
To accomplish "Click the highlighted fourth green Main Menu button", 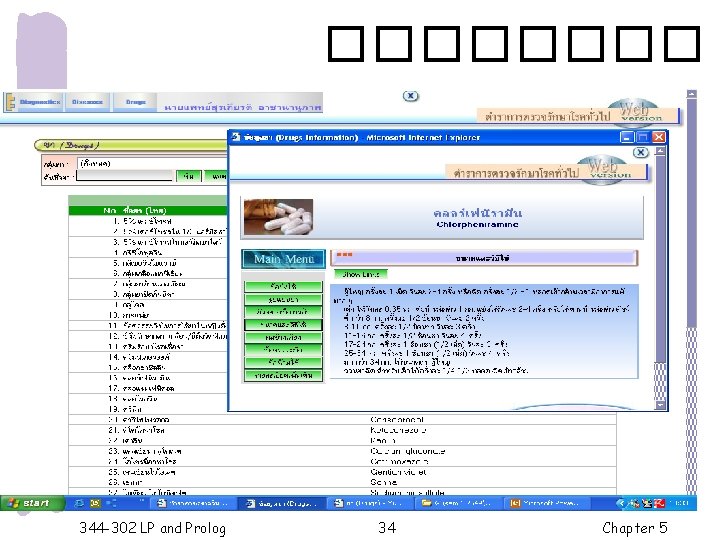I will tap(283, 325).
